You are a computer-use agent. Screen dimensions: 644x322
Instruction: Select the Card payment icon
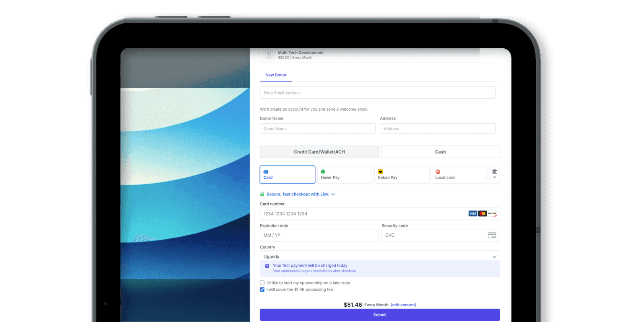point(266,172)
